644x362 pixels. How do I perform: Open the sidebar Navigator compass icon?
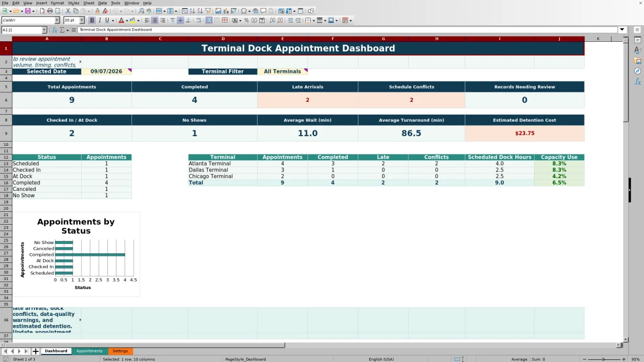coord(638,71)
